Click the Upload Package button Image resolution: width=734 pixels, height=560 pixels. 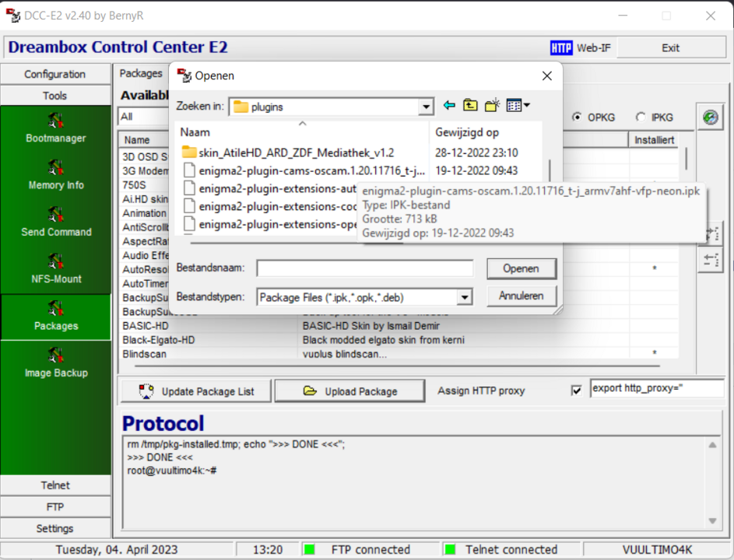coord(349,390)
